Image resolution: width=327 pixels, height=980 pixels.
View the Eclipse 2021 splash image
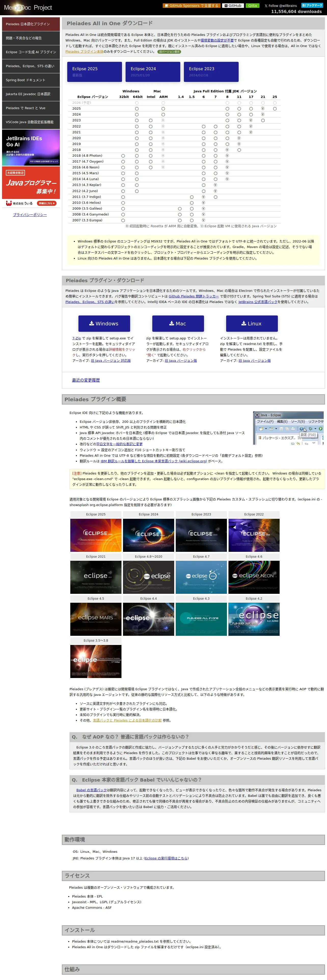[x=96, y=577]
